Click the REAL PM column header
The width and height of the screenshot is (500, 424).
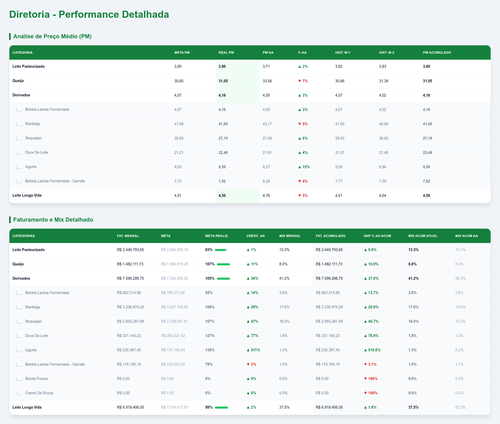(x=226, y=53)
